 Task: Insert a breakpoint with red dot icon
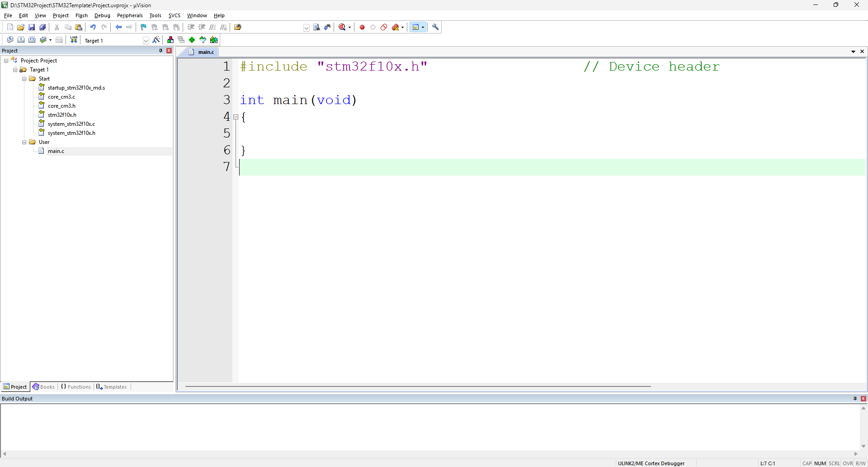tap(362, 27)
